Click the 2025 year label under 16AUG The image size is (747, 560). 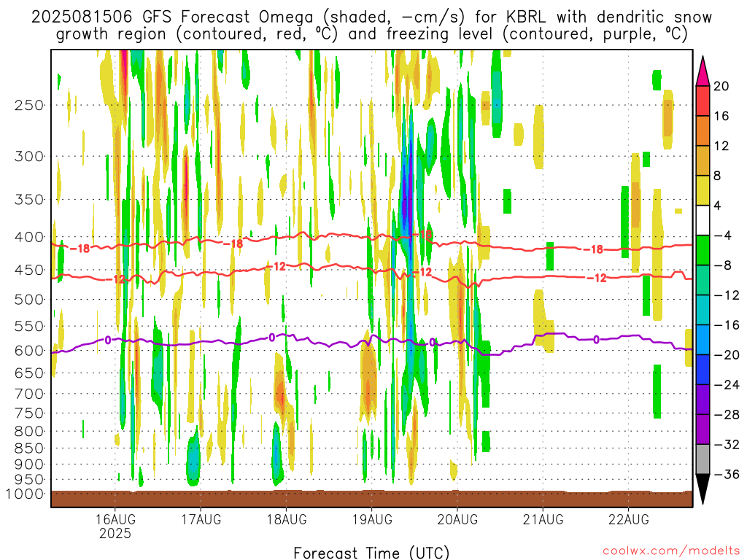point(115,533)
